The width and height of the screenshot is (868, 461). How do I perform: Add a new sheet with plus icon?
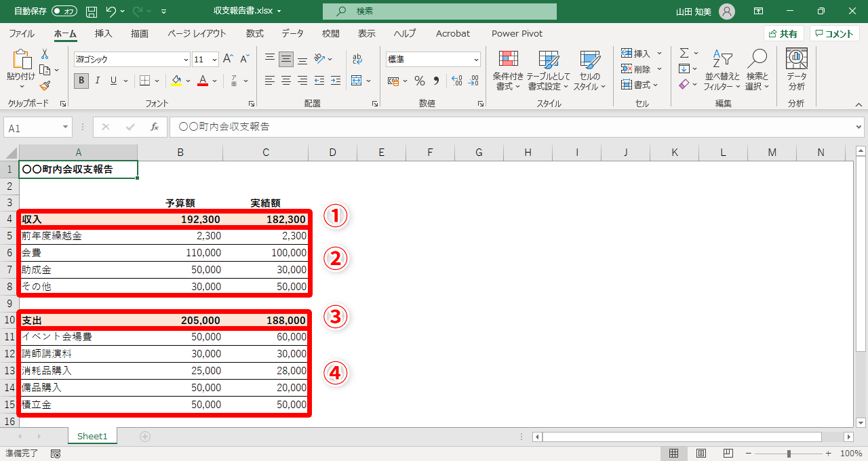point(144,437)
